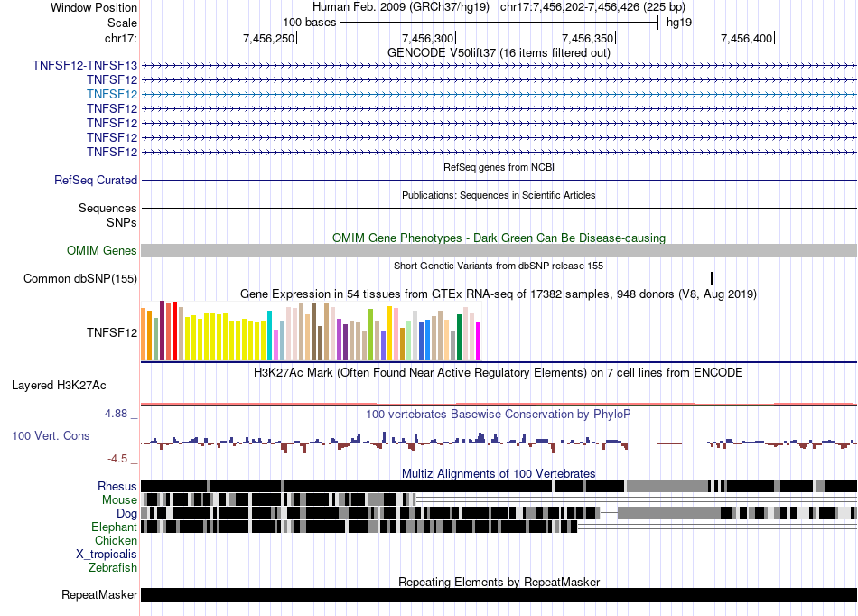Click the Rhesus alignment row

tap(499, 486)
